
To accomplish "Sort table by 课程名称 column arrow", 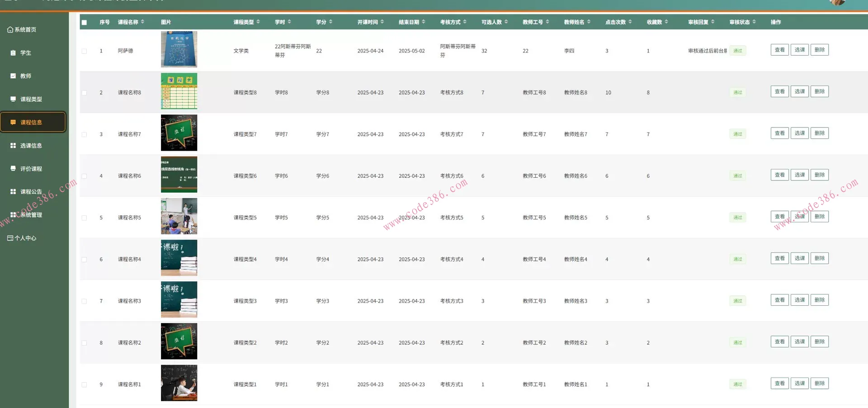I will (142, 22).
